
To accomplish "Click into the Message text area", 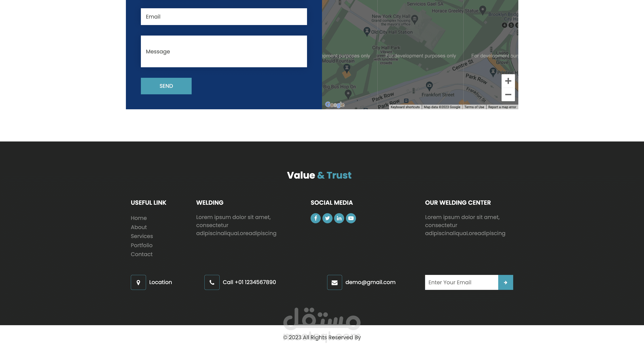I will (224, 51).
